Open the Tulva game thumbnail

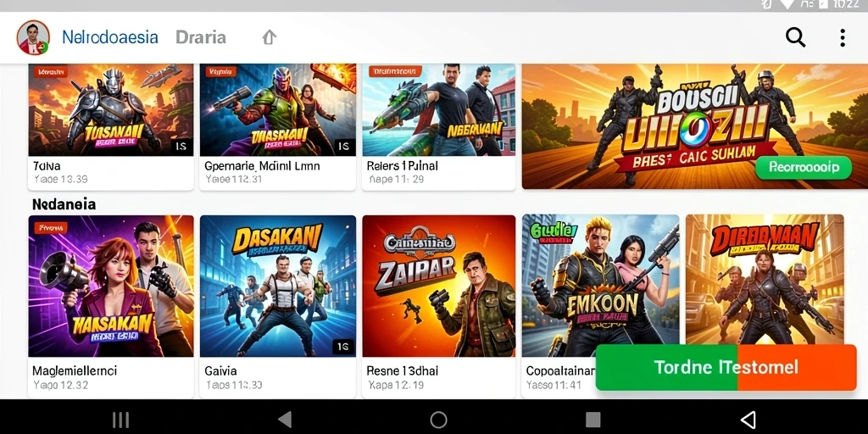pyautogui.click(x=111, y=110)
